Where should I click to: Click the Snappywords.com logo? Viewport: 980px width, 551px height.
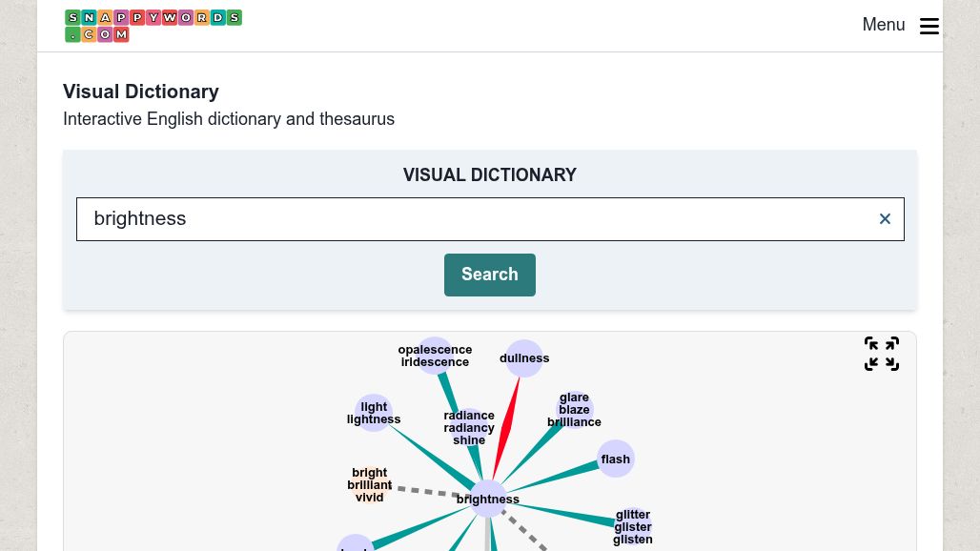tap(153, 26)
